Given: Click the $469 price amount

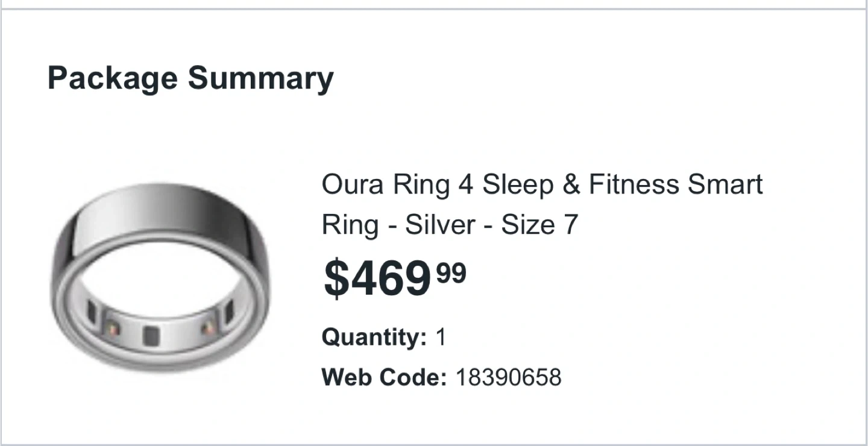Looking at the screenshot, I should click(377, 279).
